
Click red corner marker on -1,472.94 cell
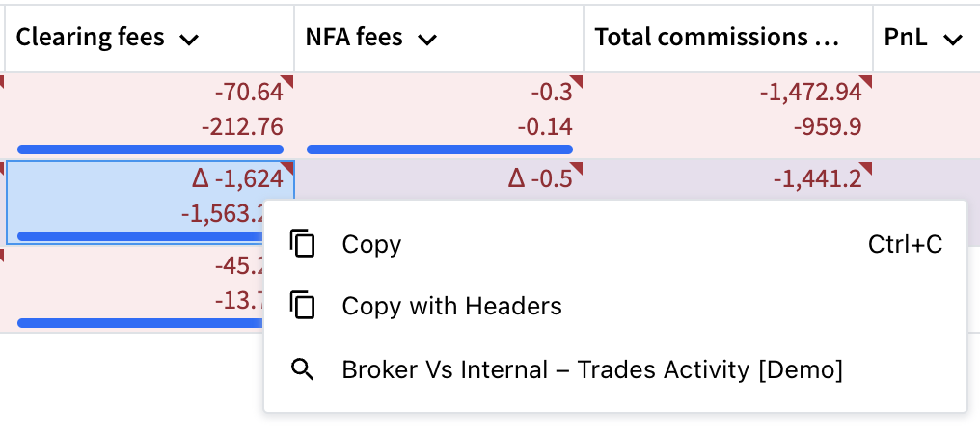pos(865,81)
